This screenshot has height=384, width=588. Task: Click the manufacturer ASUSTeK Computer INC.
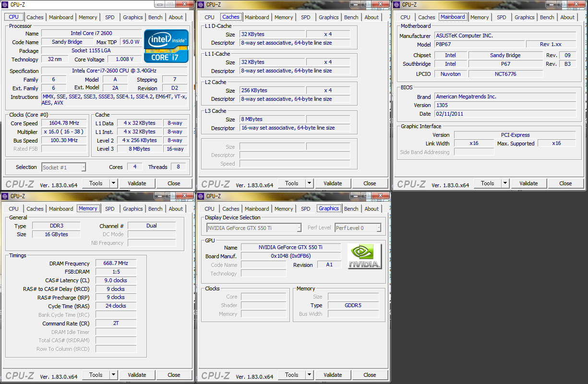(x=505, y=36)
